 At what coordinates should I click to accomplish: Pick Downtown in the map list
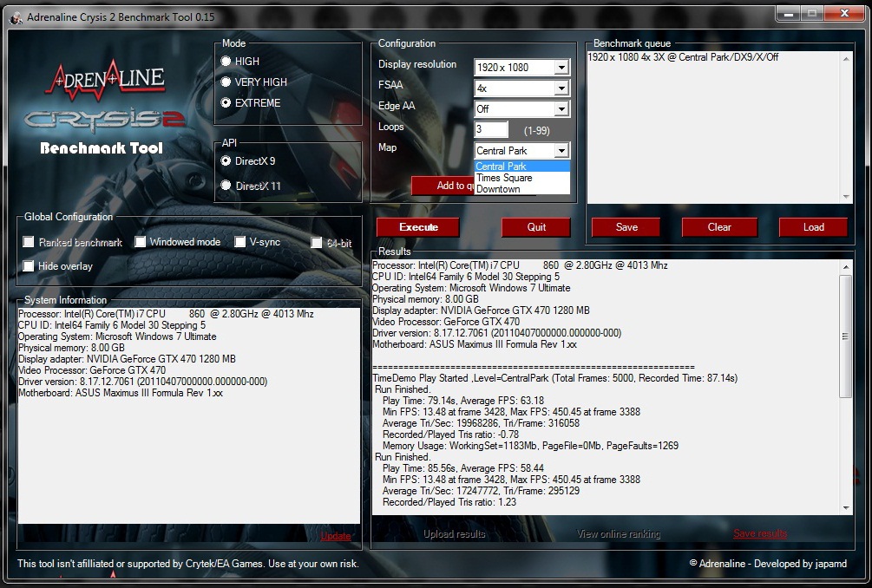point(522,189)
